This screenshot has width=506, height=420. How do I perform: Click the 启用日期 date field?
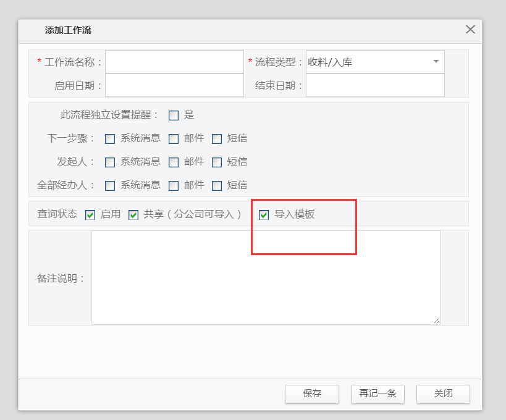pos(174,85)
